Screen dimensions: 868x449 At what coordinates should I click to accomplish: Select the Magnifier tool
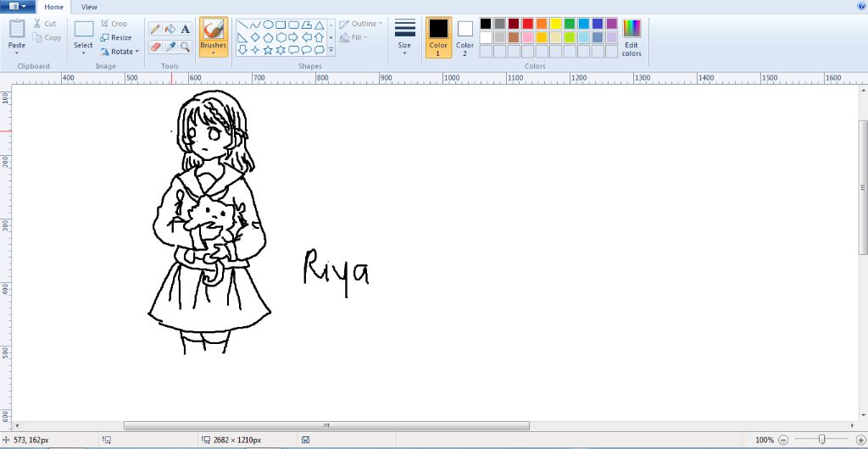[x=186, y=47]
